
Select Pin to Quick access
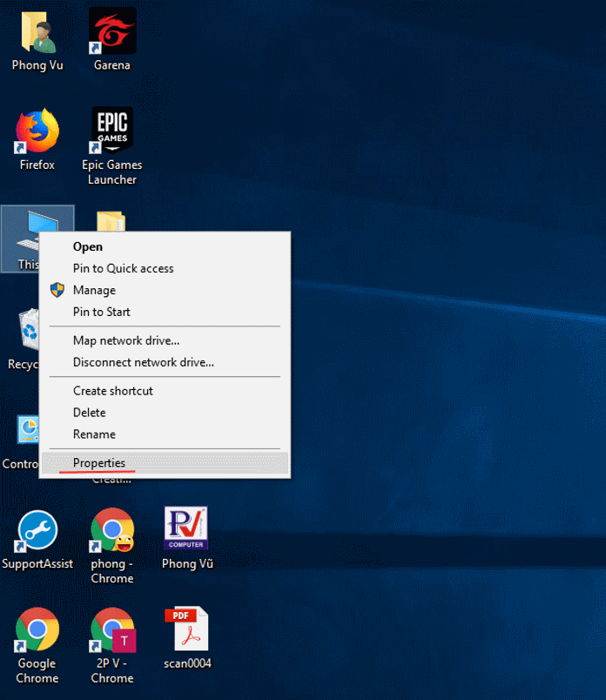point(123,268)
